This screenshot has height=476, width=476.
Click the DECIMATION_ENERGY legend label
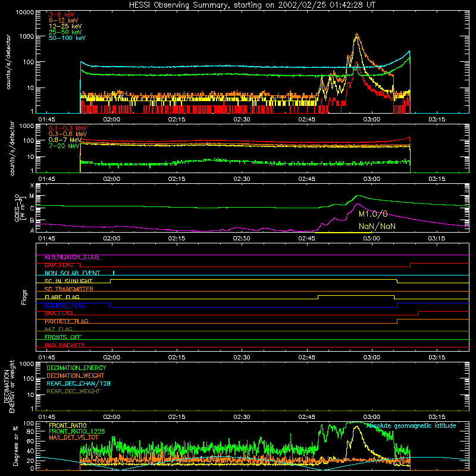[76, 368]
